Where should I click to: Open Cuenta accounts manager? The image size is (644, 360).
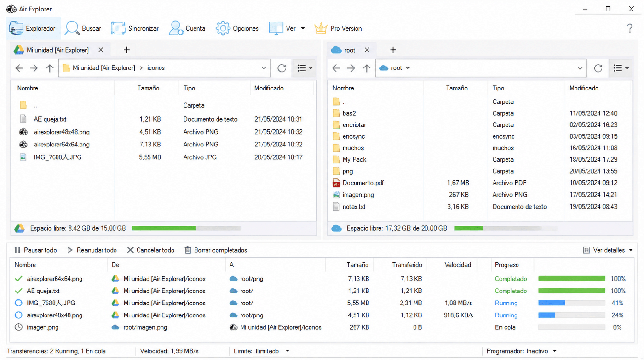(187, 28)
